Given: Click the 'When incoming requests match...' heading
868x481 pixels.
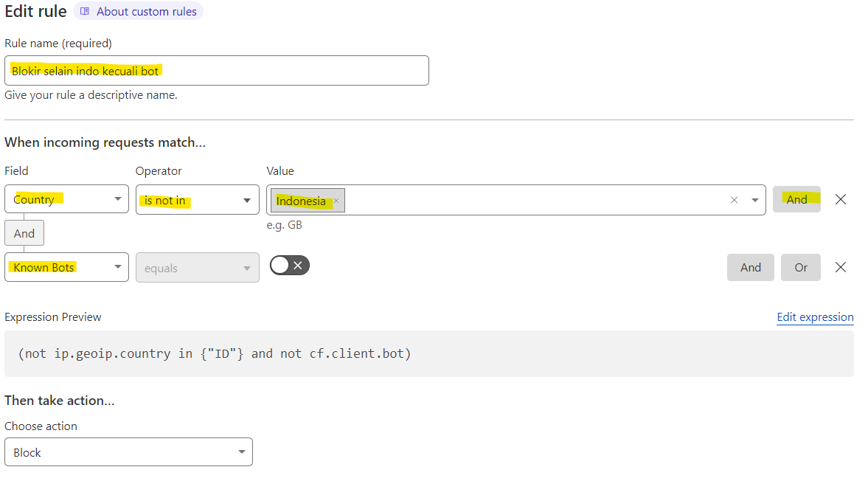Looking at the screenshot, I should click(x=105, y=142).
